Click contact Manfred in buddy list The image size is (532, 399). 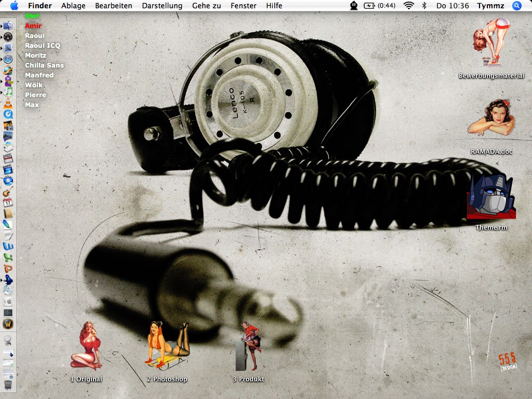pos(39,75)
